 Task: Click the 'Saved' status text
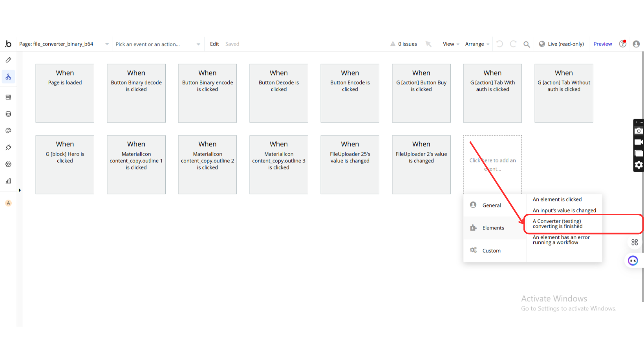coord(232,44)
